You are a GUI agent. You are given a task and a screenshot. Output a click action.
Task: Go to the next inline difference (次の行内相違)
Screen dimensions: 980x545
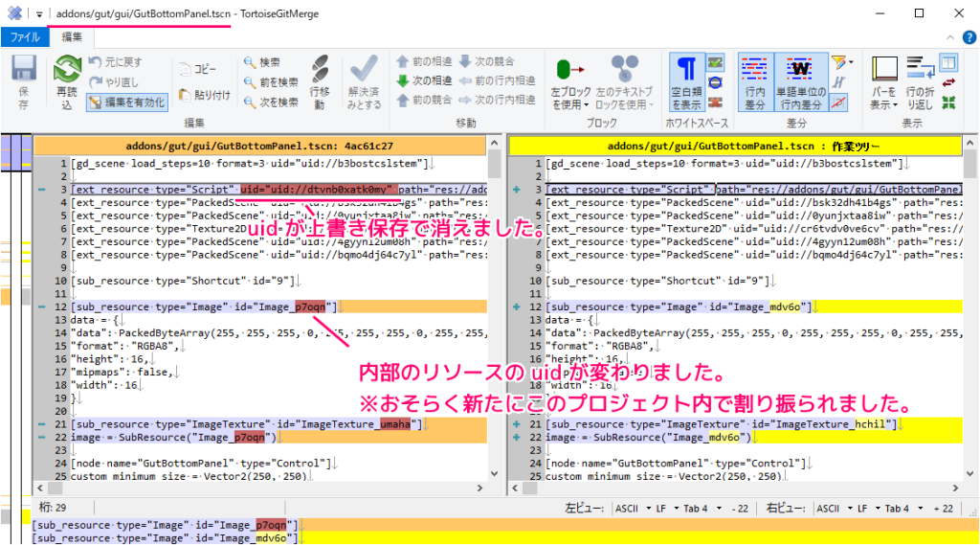click(498, 101)
